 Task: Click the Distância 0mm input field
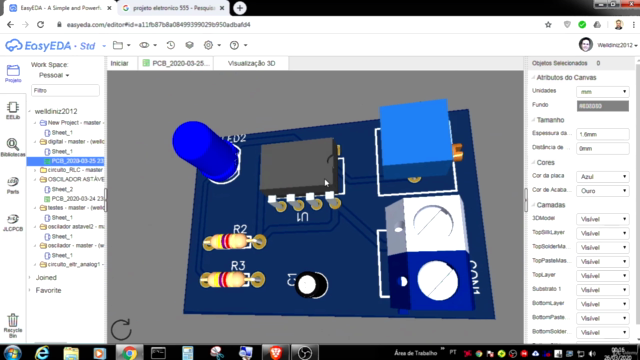pos(602,149)
